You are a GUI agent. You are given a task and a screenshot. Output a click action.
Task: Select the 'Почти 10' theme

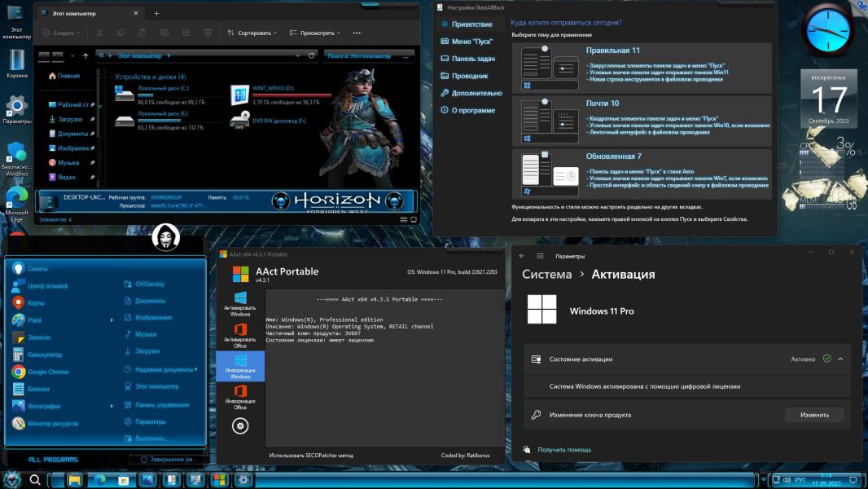tap(642, 121)
